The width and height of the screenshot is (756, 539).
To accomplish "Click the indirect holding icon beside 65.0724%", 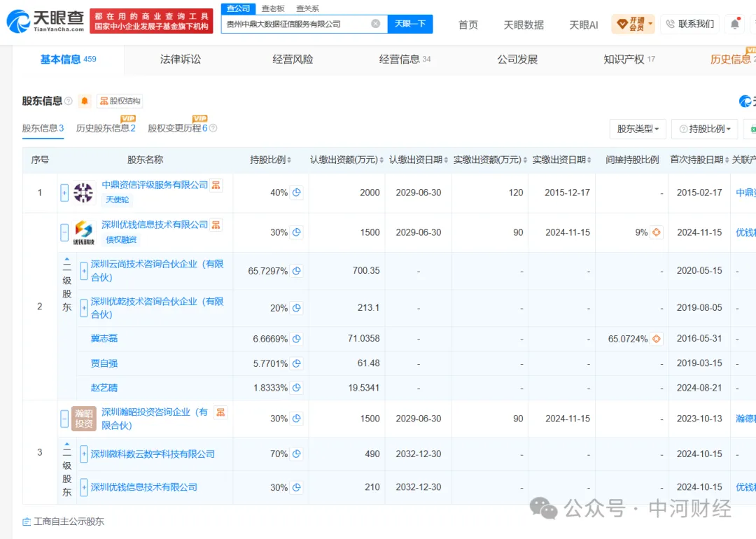I will (x=656, y=339).
